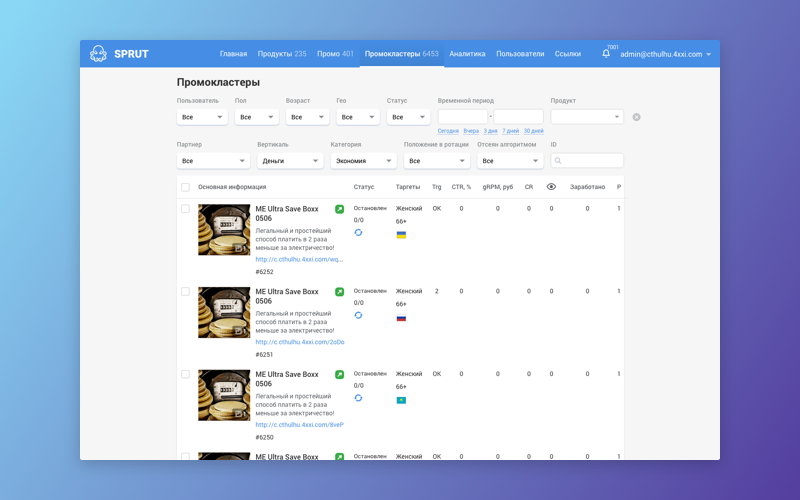Click the eye icon column header

(x=551, y=187)
